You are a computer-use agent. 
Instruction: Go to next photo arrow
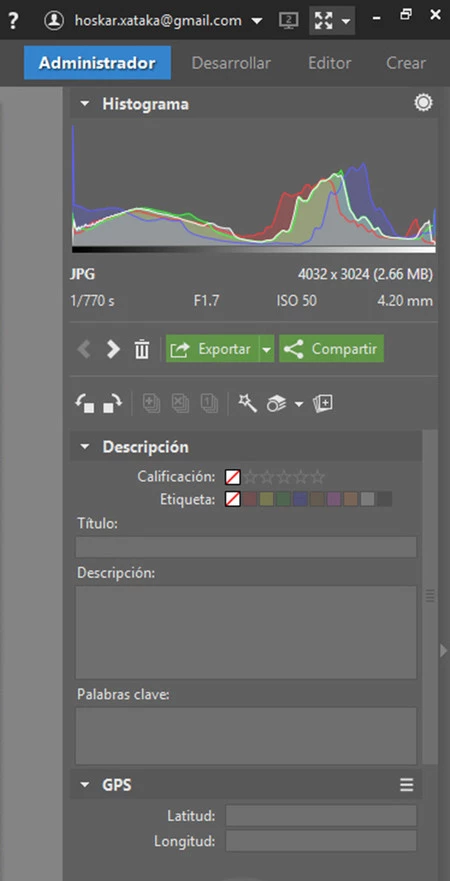click(x=113, y=349)
